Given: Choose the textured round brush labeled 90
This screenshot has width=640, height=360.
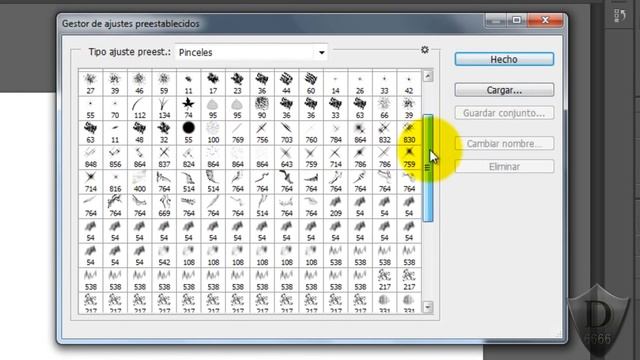Looking at the screenshot, I should (262, 108).
